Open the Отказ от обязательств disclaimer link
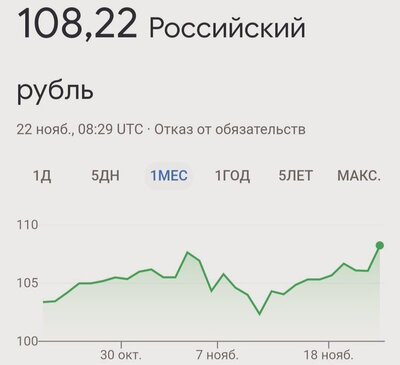The width and height of the screenshot is (400, 365). click(230, 129)
